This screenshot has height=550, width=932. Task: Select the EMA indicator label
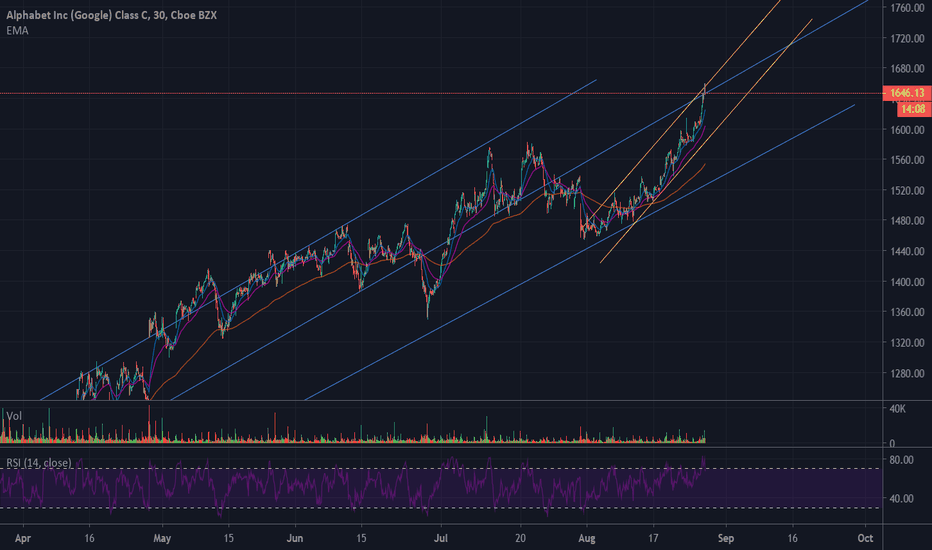(17, 31)
